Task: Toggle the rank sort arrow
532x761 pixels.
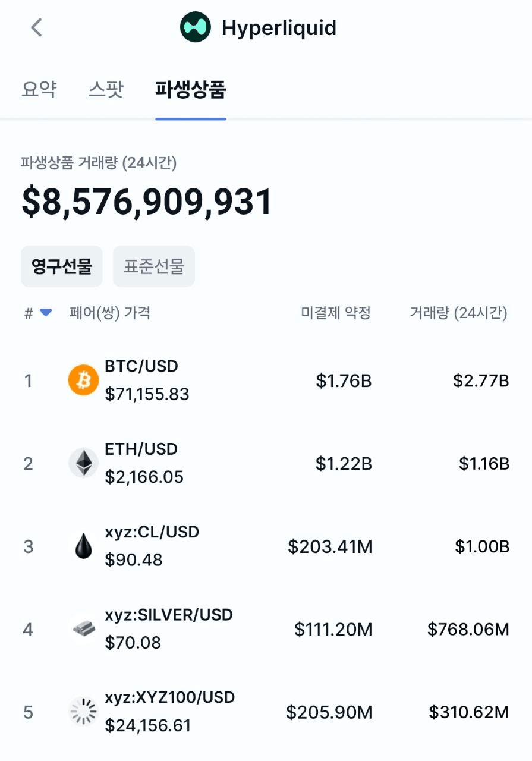Action: pyautogui.click(x=46, y=313)
